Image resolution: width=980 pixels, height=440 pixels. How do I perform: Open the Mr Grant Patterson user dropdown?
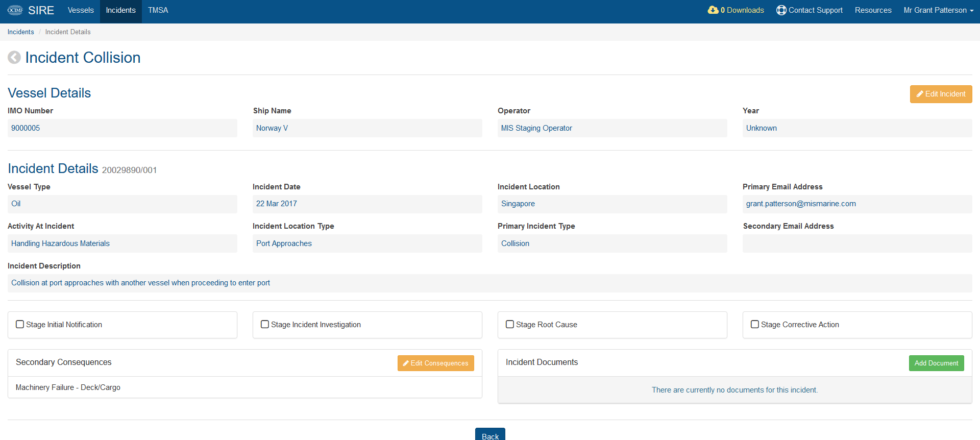939,10
